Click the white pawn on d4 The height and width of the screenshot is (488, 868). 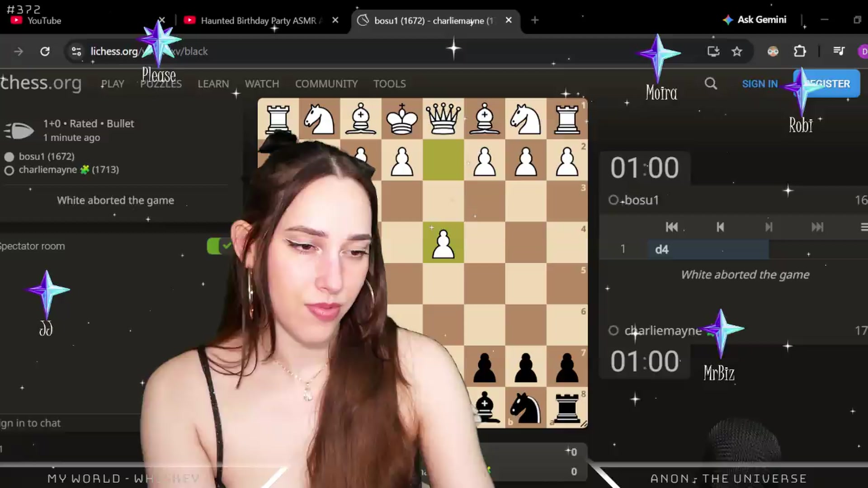click(x=443, y=243)
